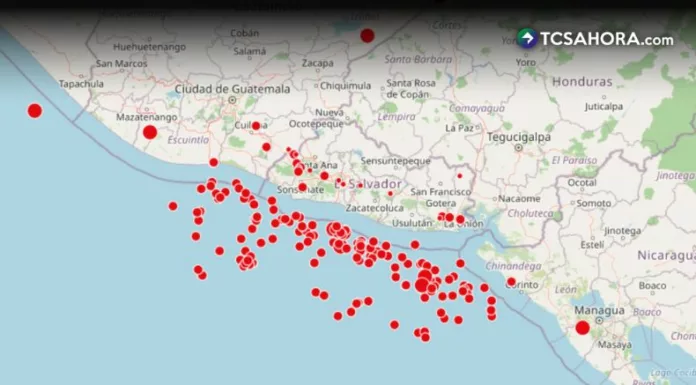Select the red marker next to Corinto
Image resolution: width=696 pixels, height=385 pixels.
(x=511, y=282)
